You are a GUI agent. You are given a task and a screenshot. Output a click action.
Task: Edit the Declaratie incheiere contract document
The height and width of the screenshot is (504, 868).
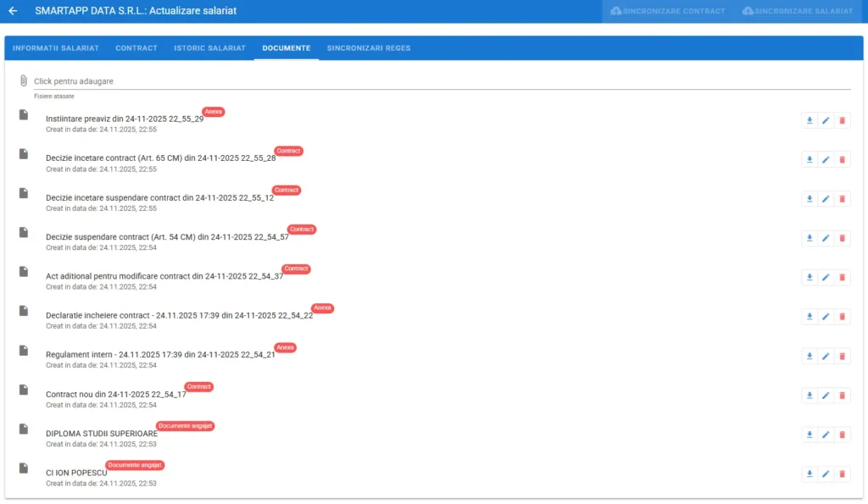(826, 317)
